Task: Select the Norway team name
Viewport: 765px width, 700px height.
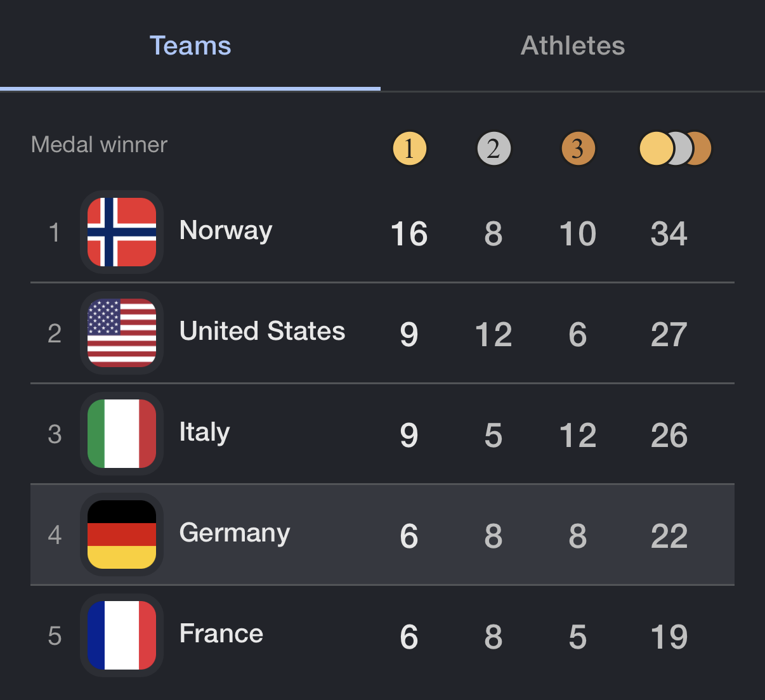Action: click(226, 231)
